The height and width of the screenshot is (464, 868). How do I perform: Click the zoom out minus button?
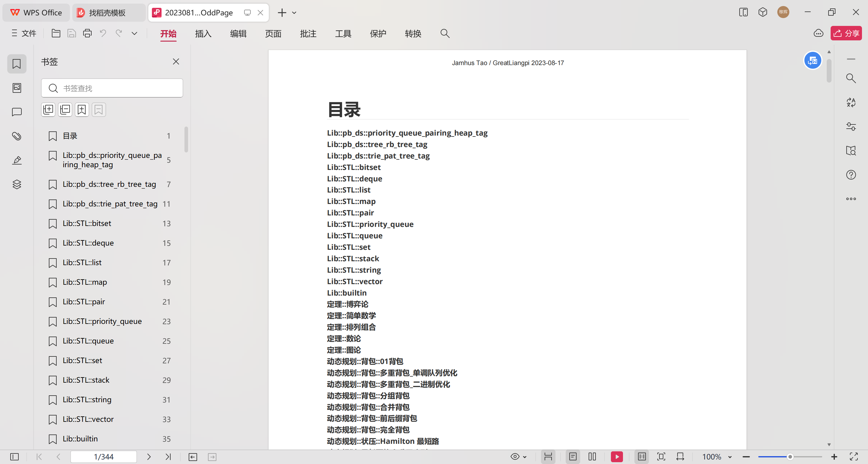(x=746, y=456)
